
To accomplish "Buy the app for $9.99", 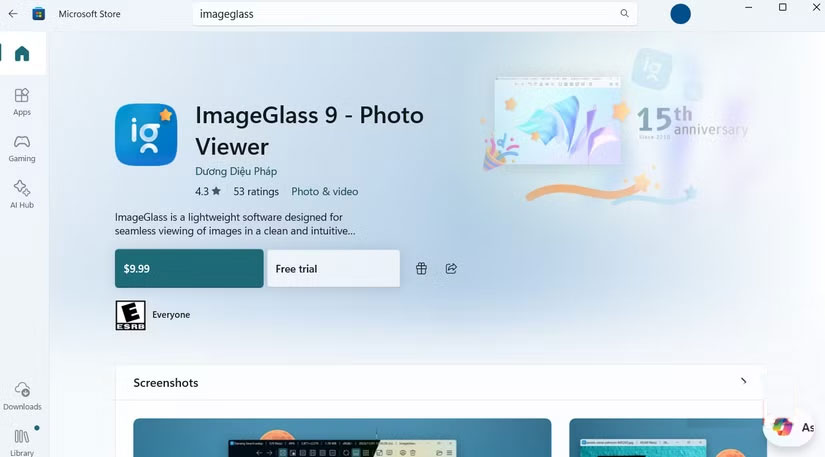I will pos(189,268).
